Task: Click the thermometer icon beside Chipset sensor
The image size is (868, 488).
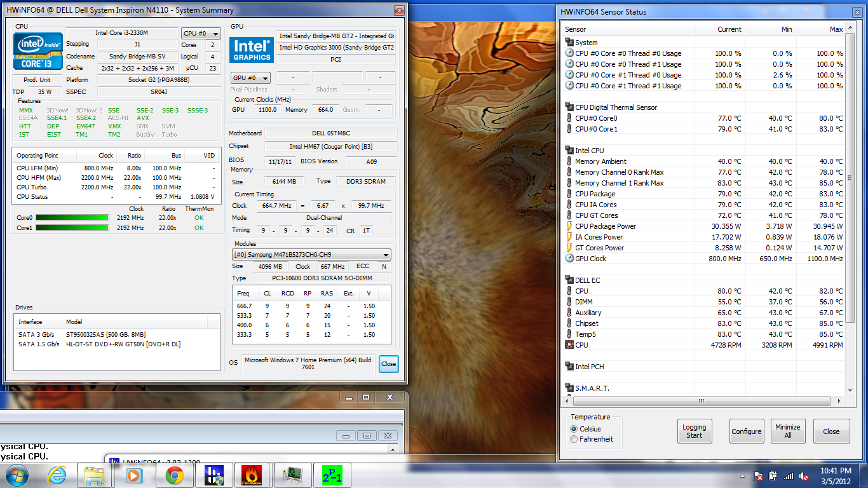Action: 569,323
